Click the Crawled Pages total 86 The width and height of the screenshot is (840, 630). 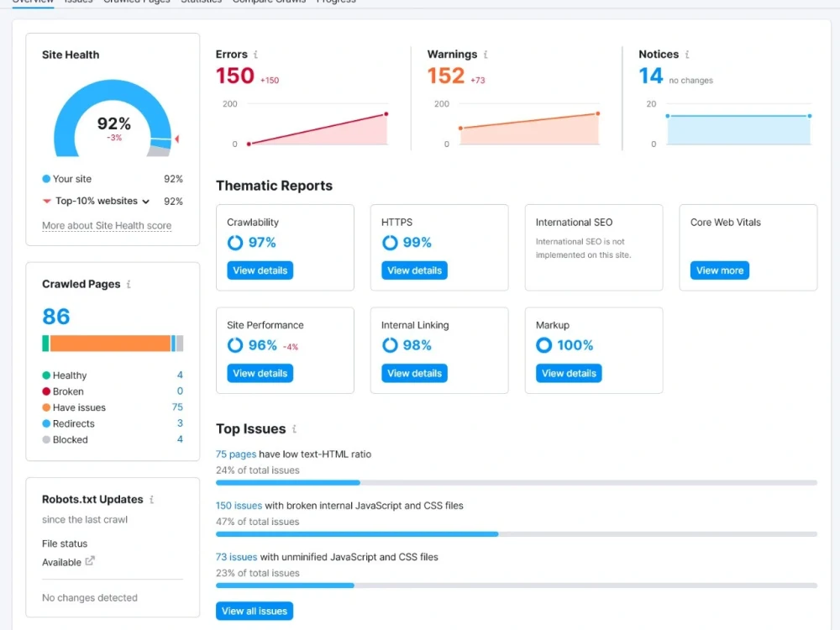(55, 317)
